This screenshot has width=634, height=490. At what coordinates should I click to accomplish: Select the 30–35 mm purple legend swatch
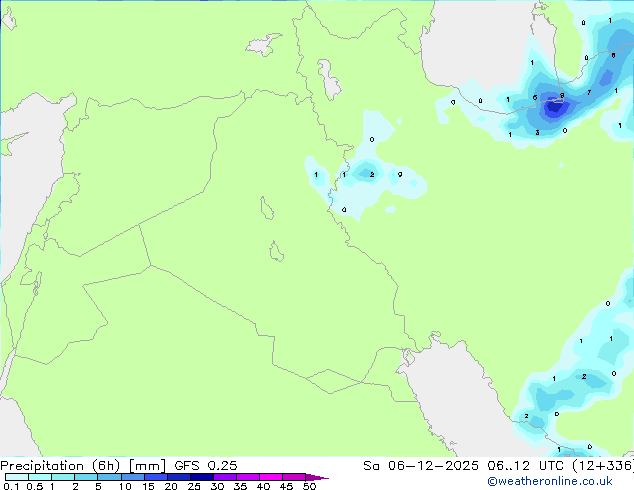225,477
